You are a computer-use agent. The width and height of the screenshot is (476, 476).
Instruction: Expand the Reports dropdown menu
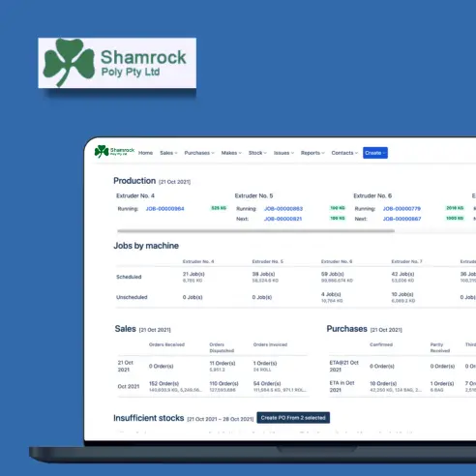click(312, 153)
